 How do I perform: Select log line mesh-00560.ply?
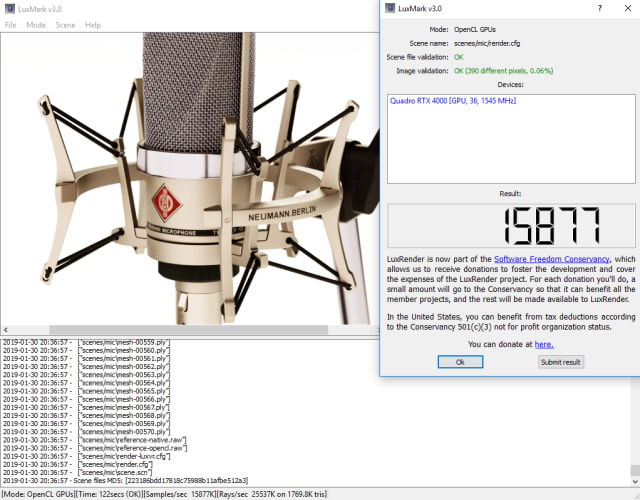click(x=87, y=351)
